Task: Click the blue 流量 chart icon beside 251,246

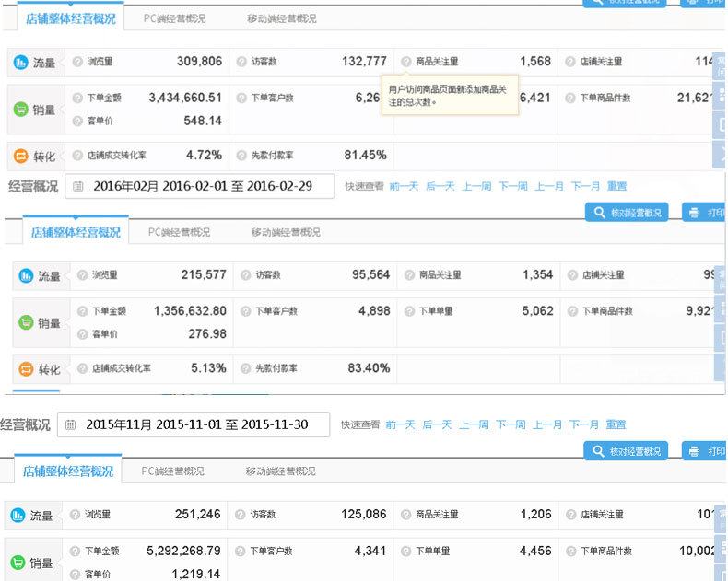Action: click(17, 515)
